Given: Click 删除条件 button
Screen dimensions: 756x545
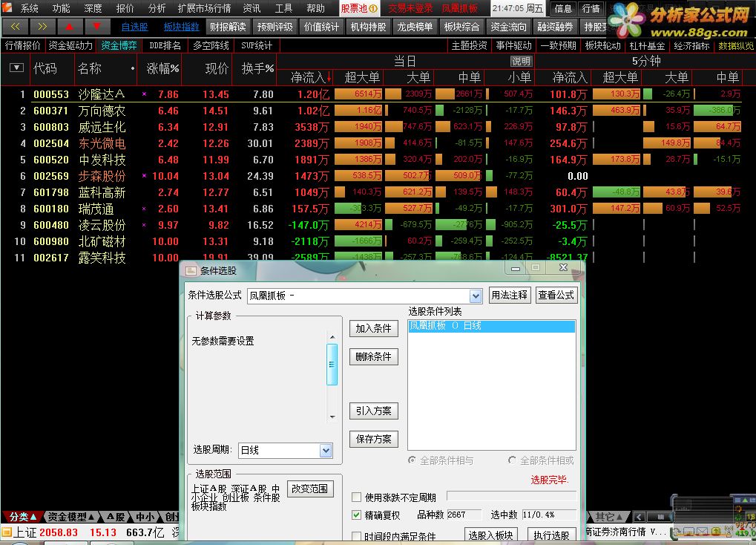Looking at the screenshot, I should [x=374, y=356].
